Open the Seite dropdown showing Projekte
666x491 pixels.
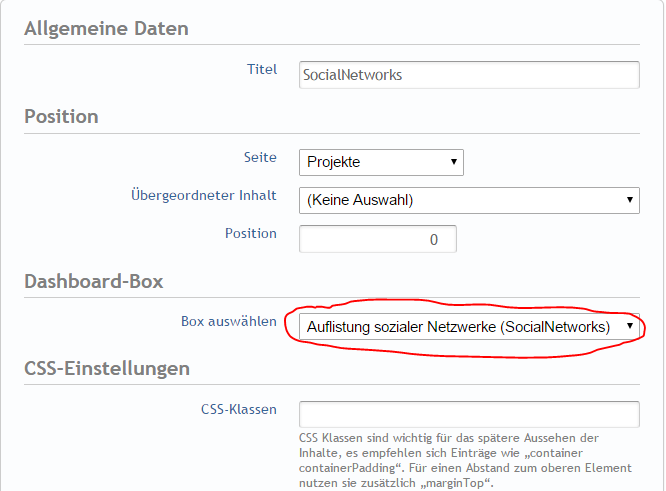pos(380,162)
